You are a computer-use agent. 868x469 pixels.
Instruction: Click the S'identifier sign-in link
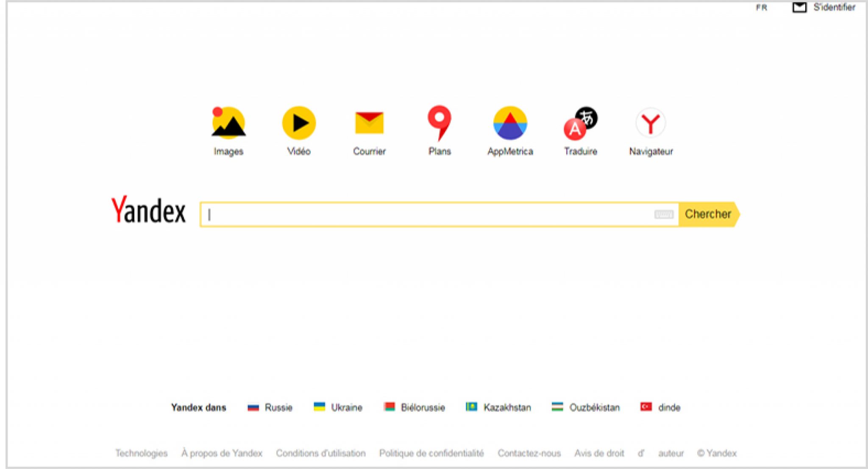click(x=834, y=7)
